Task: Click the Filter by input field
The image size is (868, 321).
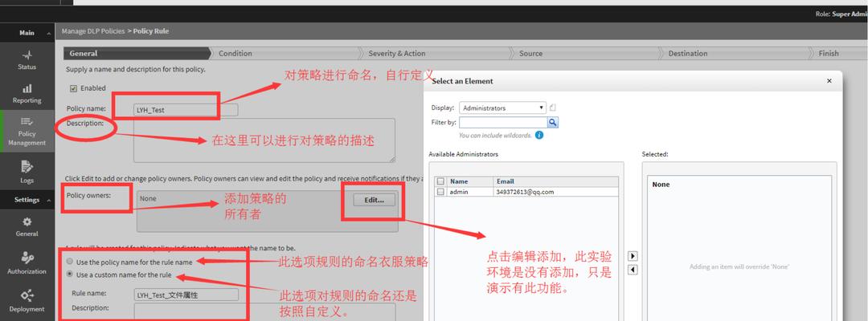Action: pyautogui.click(x=503, y=122)
